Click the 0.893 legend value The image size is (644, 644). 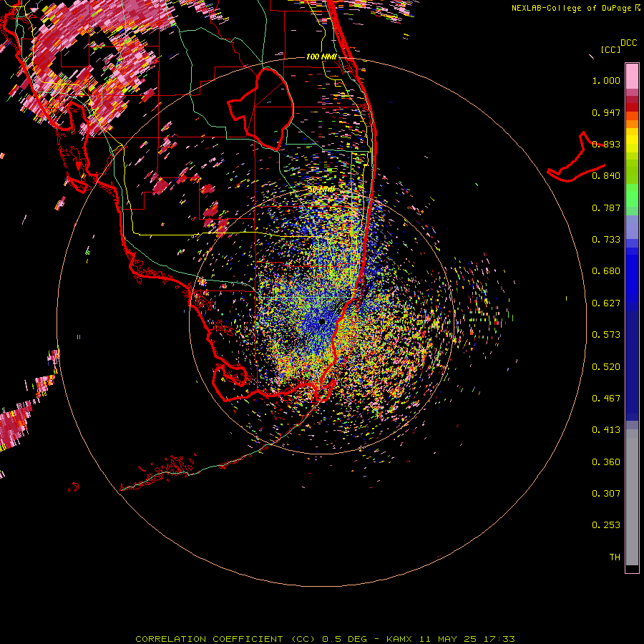tap(606, 144)
